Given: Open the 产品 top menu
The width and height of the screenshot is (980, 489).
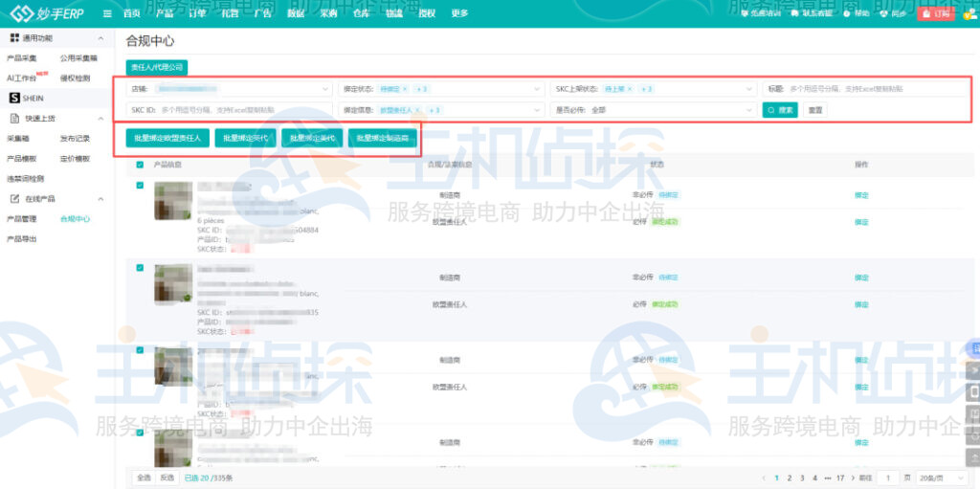Looking at the screenshot, I should [x=165, y=13].
